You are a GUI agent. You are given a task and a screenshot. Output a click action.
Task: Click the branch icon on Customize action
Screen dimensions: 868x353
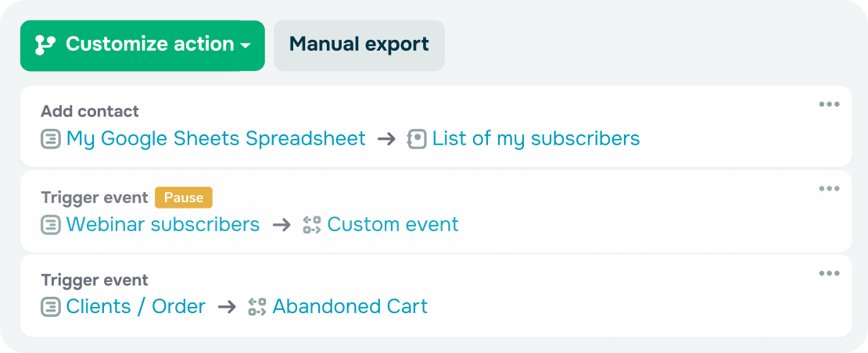point(45,45)
